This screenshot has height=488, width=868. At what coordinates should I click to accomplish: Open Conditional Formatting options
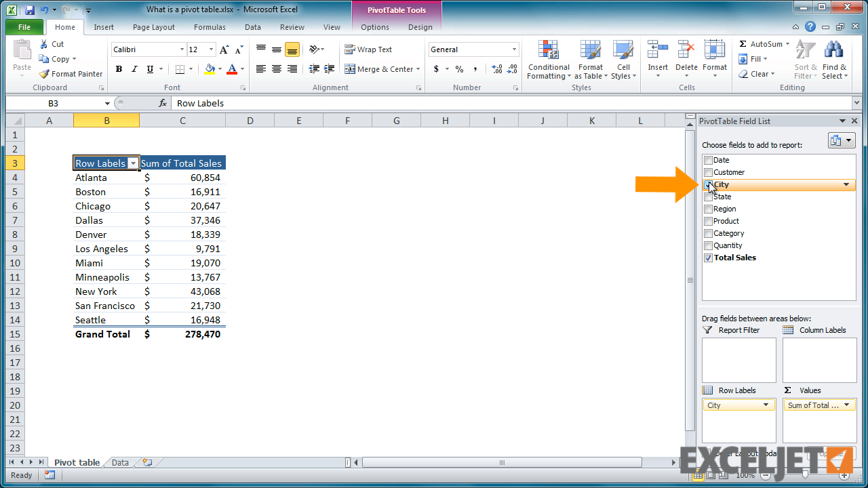pyautogui.click(x=548, y=60)
